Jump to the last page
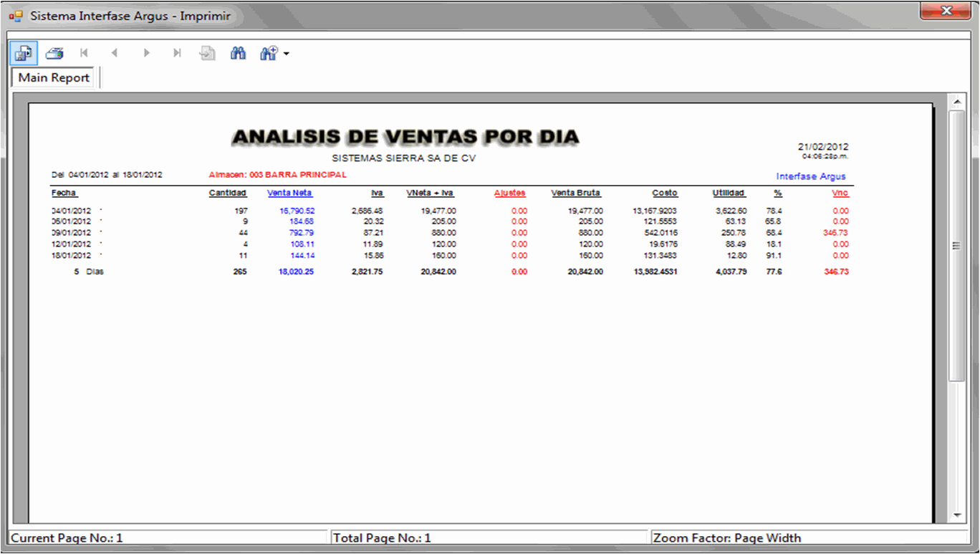 coord(177,53)
